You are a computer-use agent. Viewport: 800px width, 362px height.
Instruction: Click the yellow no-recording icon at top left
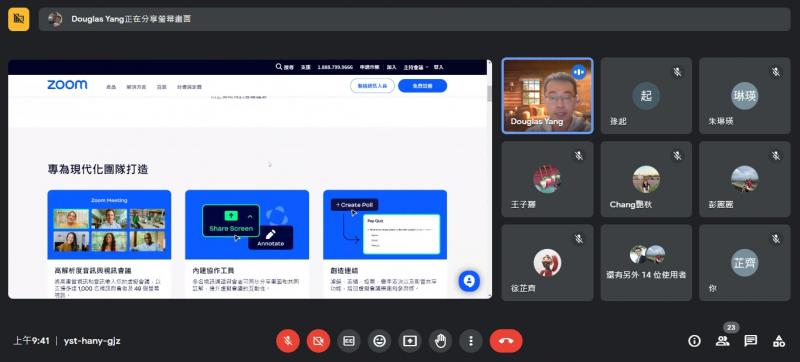[19, 19]
